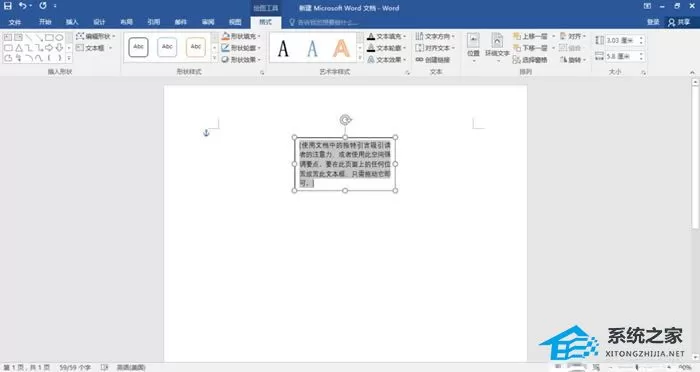Open Shape Fill (形状填充) dropdown
This screenshot has width=700, height=372.
click(241, 36)
